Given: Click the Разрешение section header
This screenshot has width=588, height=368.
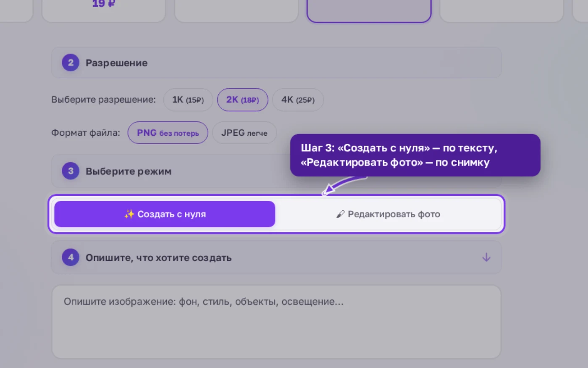Looking at the screenshot, I should tap(276, 63).
